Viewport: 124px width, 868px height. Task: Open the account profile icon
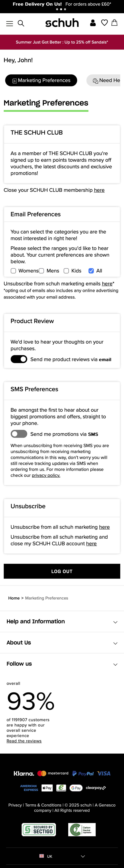click(93, 23)
